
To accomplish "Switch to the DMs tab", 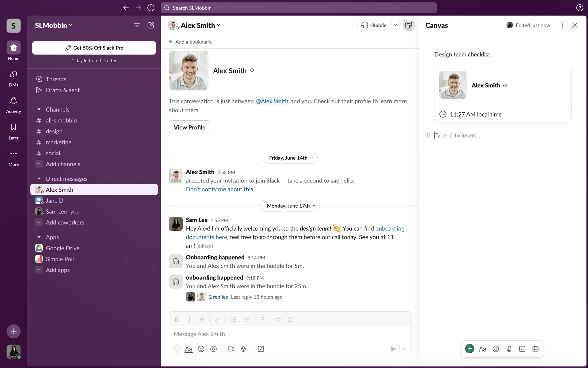I will click(13, 78).
